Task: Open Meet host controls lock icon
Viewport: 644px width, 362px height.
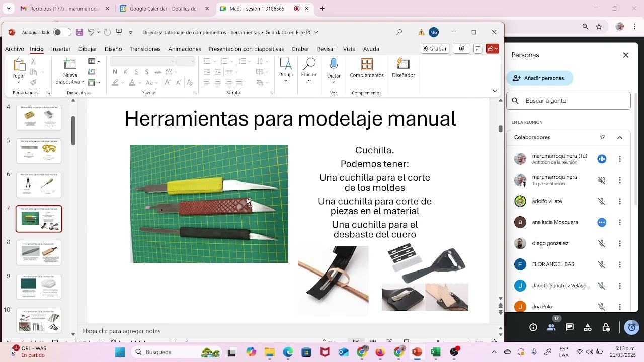Action: [x=606, y=327]
